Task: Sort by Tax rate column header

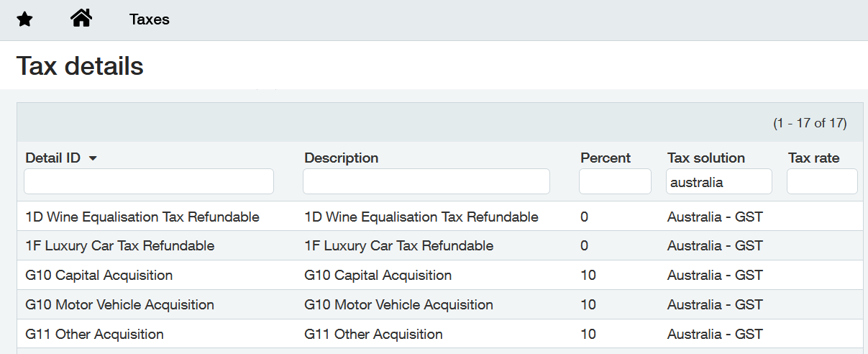Action: [x=813, y=158]
